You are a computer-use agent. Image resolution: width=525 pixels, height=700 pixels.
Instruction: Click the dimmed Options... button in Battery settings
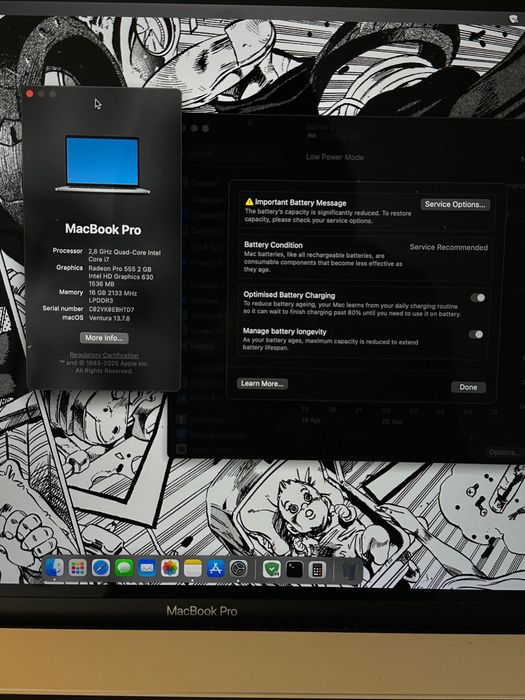click(504, 452)
